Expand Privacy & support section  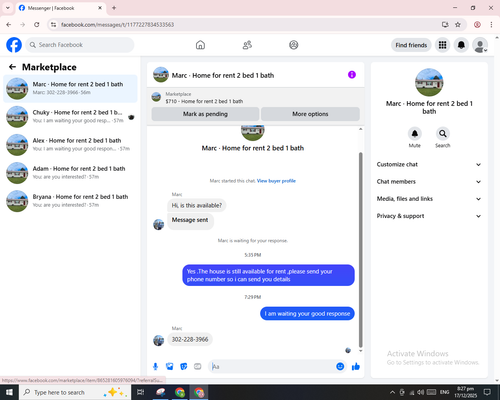pos(429,216)
